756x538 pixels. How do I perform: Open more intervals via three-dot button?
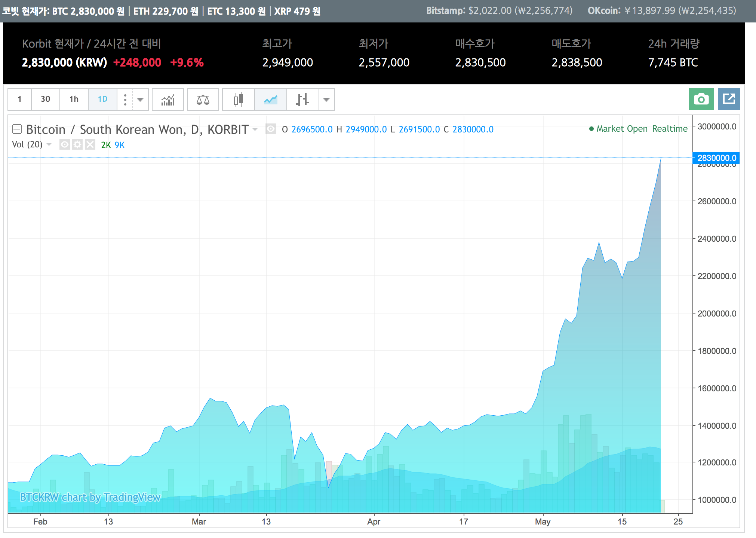[x=125, y=99]
